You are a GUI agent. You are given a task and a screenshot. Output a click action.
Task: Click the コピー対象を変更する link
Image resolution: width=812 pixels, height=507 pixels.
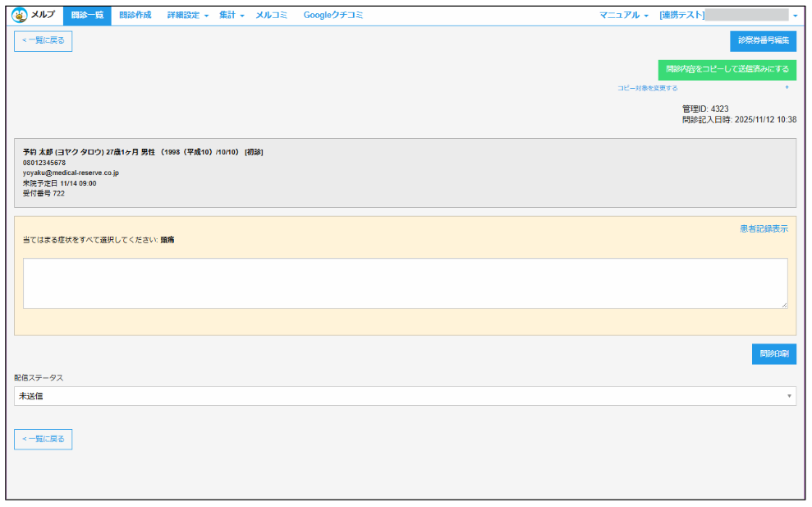tap(648, 88)
